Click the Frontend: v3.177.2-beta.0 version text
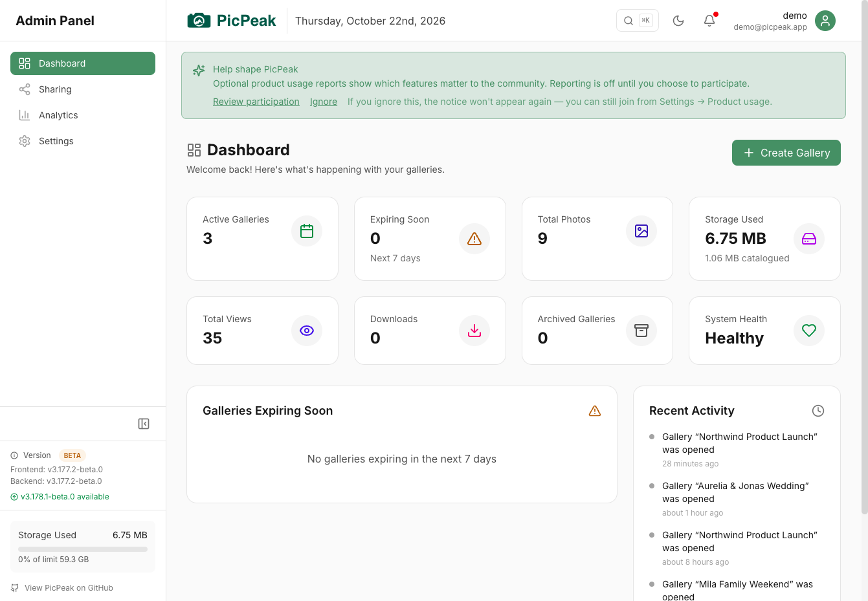868x601 pixels. click(56, 470)
